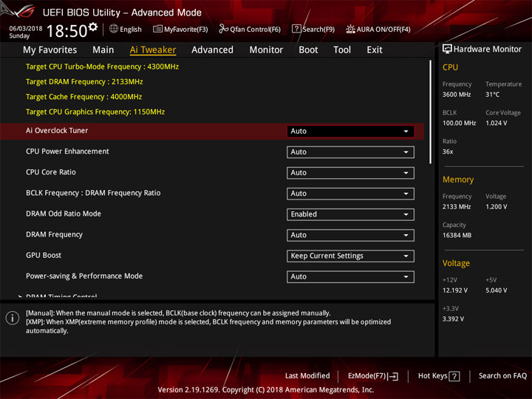Screen dimensions: 532x399
Task: Click the info icon beside help text
Action: tap(13, 318)
